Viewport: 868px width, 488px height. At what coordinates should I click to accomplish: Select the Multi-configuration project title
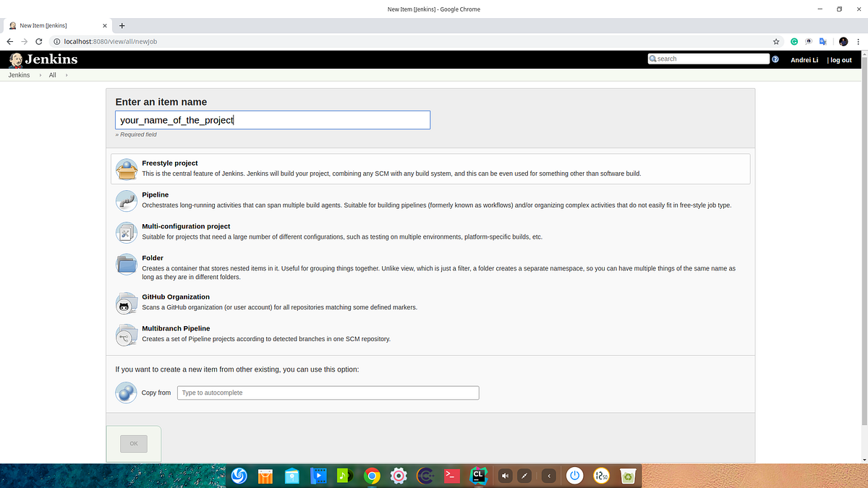point(186,226)
